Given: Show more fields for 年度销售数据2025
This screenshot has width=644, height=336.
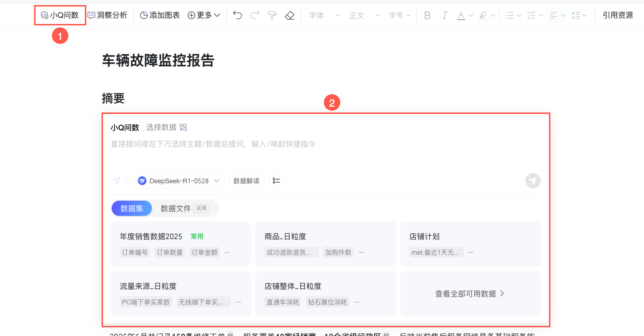Looking at the screenshot, I should pyautogui.click(x=227, y=252).
